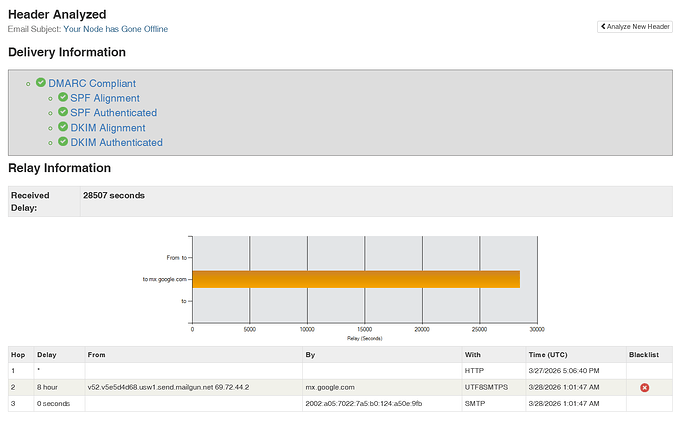
Task: Open the DKIM Alignment link
Action: [108, 128]
